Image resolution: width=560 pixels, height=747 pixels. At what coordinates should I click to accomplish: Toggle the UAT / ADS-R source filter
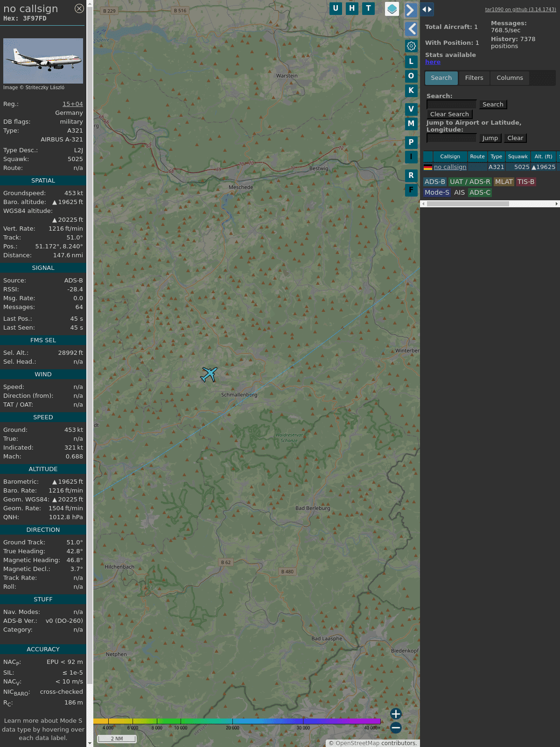[x=470, y=182]
